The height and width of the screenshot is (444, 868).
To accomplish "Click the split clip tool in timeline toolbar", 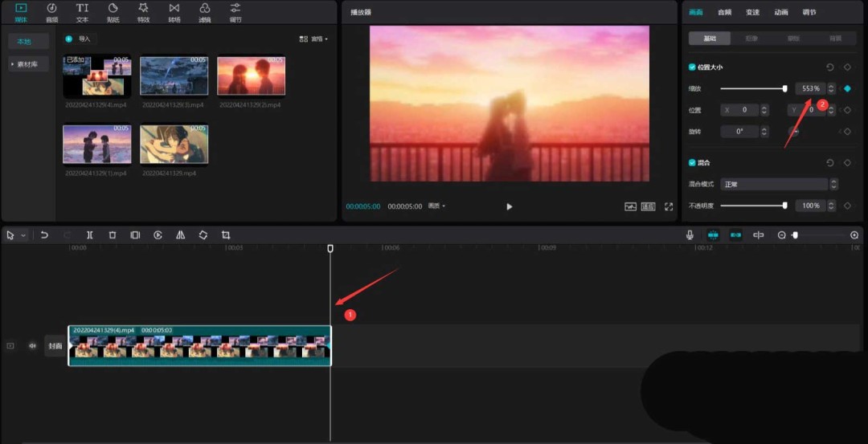I will click(89, 235).
